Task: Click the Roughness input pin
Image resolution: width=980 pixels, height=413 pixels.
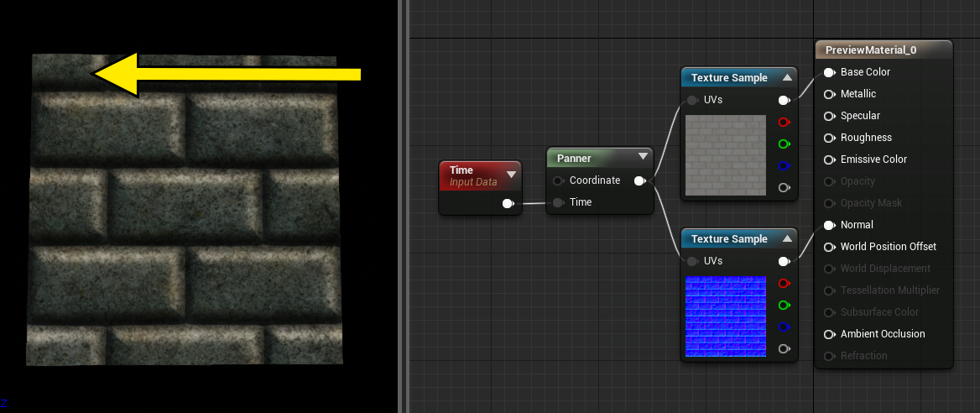Action: [x=829, y=138]
